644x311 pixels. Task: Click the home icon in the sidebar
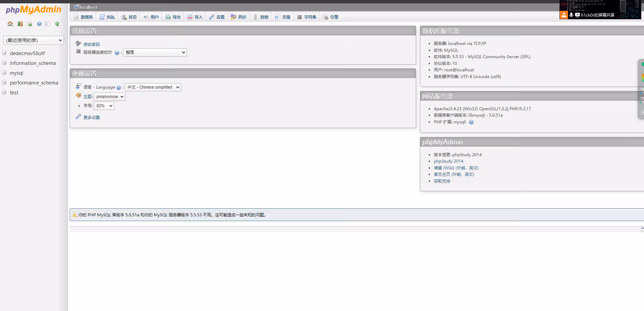(10, 24)
